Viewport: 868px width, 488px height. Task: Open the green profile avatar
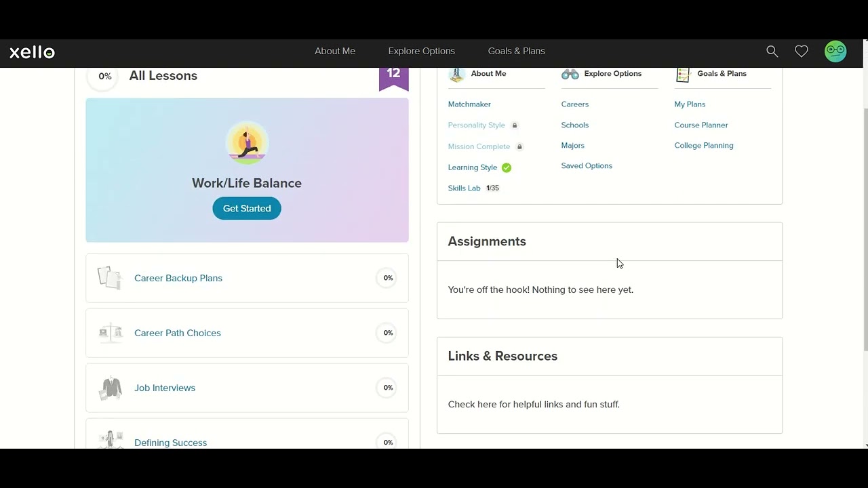pyautogui.click(x=835, y=51)
